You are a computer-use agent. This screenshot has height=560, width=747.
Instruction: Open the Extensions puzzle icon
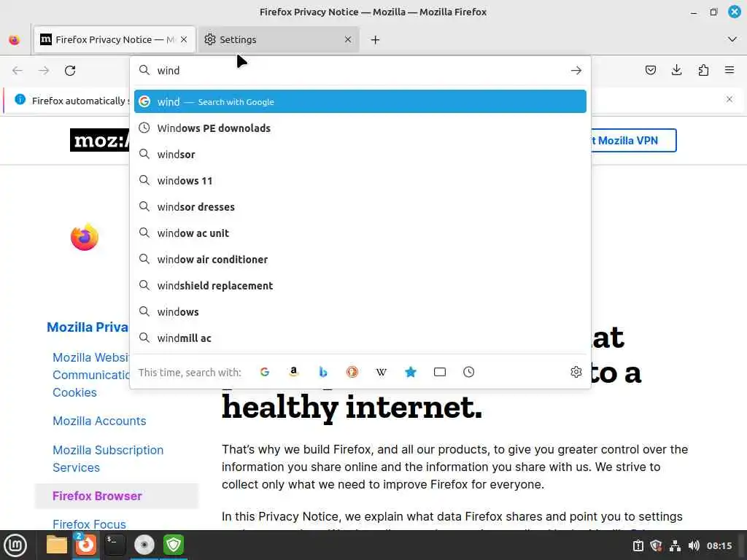click(703, 71)
